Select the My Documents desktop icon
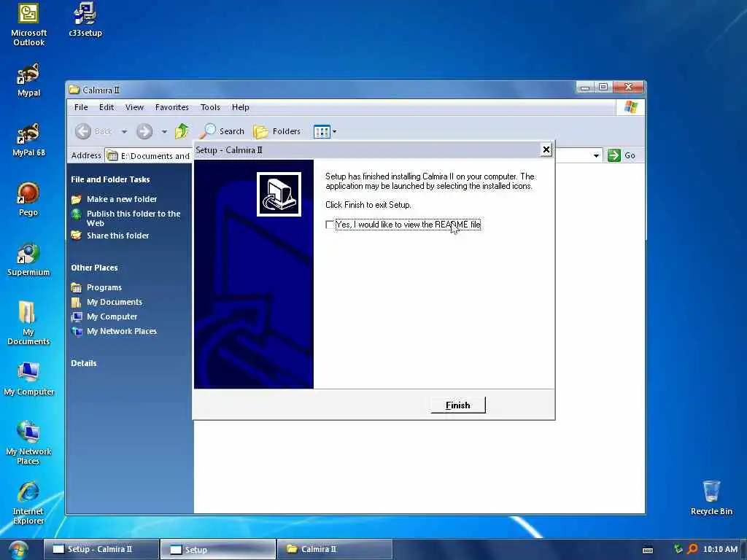Screen dimensions: 747x560 (x=28, y=323)
